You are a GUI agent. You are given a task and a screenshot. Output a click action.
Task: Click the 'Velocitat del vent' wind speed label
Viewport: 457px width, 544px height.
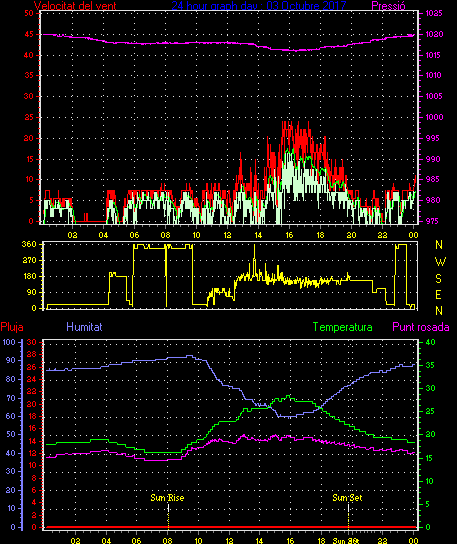tap(75, 5)
